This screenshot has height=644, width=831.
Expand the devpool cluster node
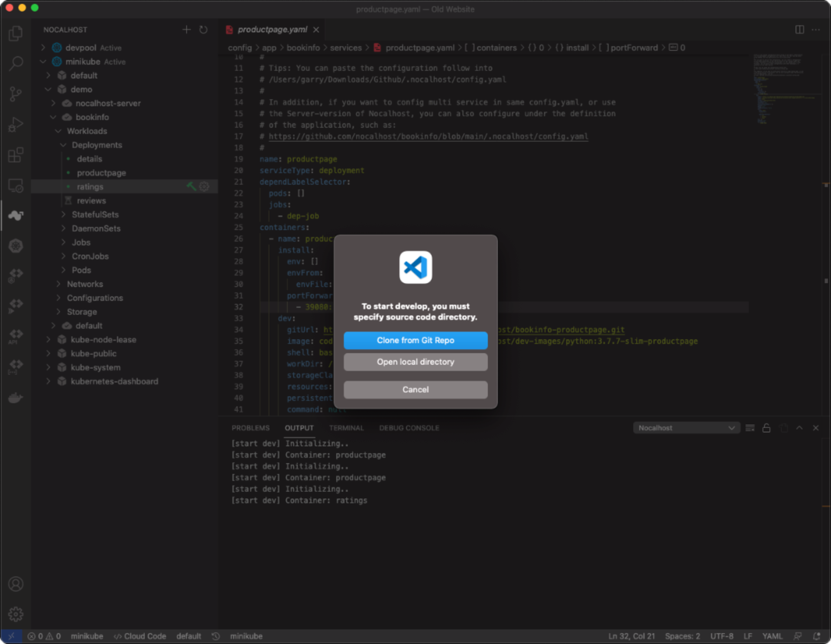coord(43,48)
